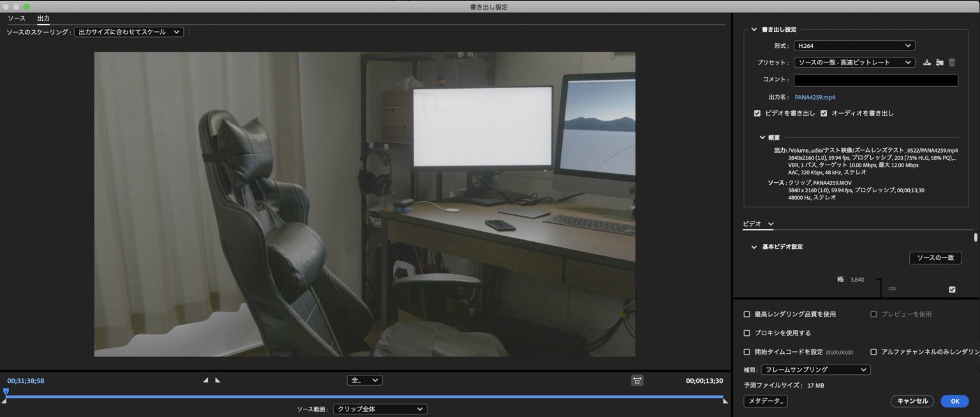This screenshot has width=980, height=417.
Task: Click the ソースの一致 button
Action: click(935, 258)
